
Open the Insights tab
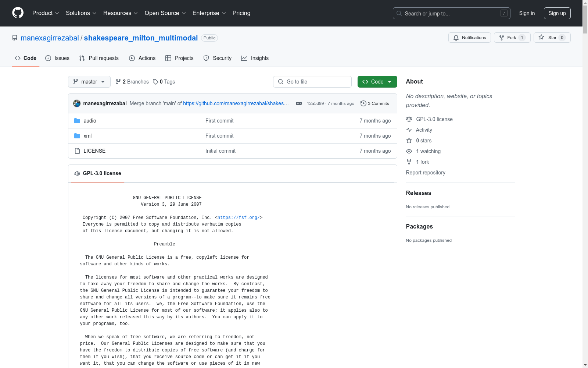pyautogui.click(x=255, y=58)
